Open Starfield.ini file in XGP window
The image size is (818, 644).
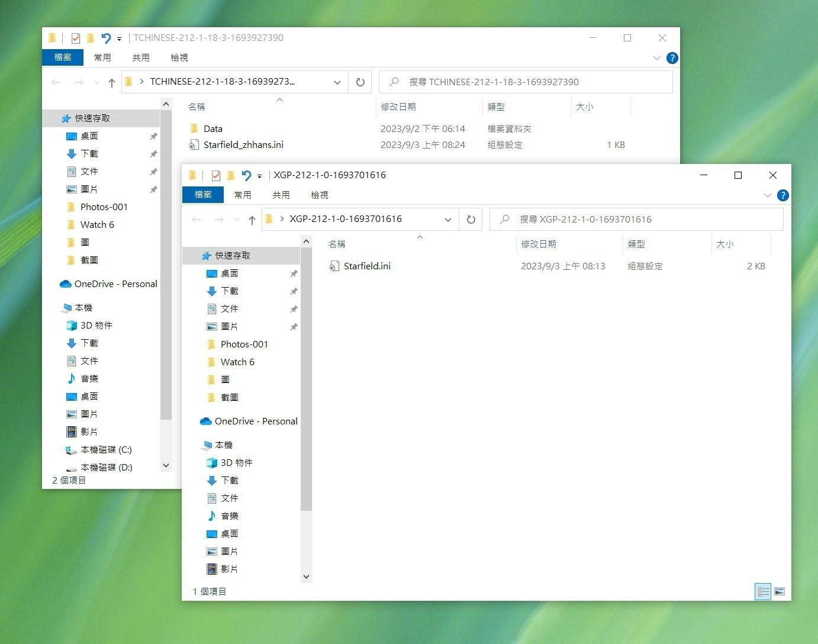(367, 266)
